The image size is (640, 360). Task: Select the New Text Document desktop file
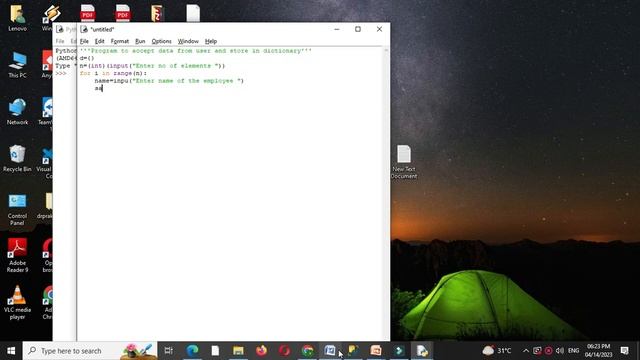(404, 162)
